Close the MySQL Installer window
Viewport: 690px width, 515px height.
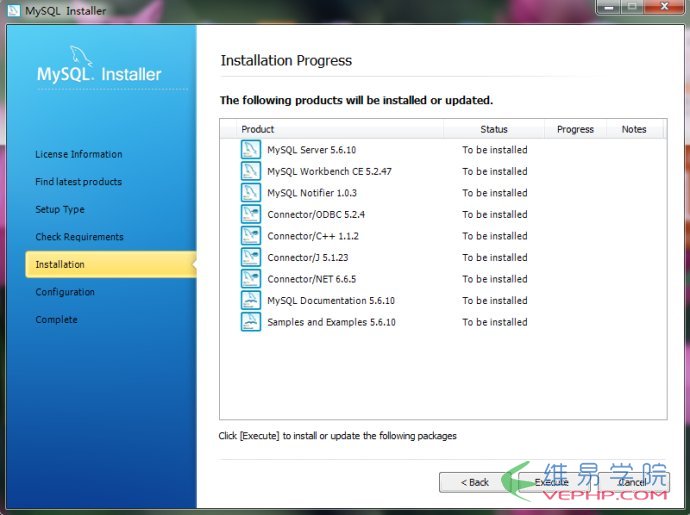[664, 7]
